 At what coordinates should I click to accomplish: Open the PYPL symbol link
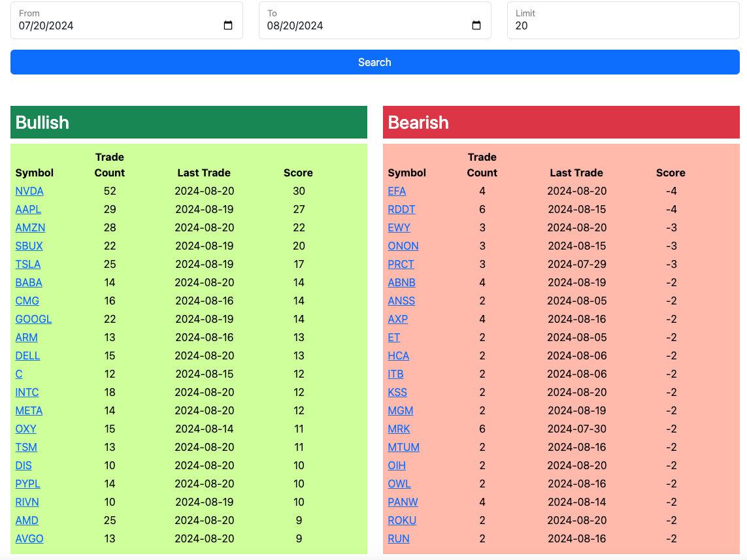(x=27, y=484)
